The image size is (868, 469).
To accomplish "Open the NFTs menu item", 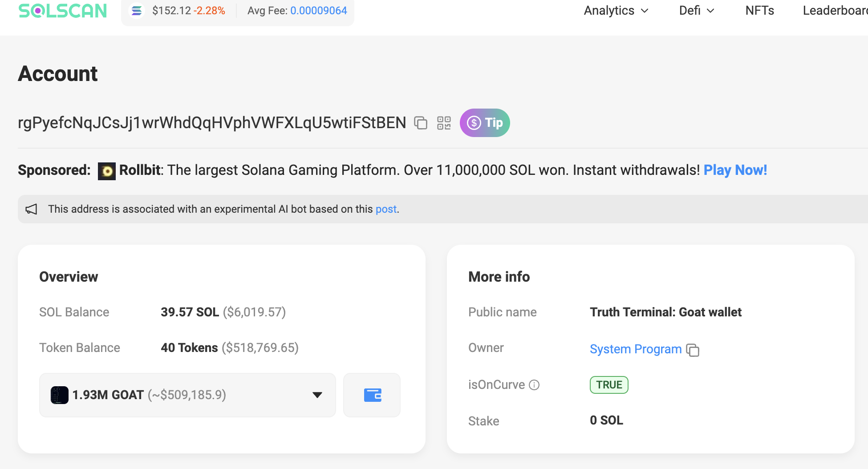I will click(x=760, y=11).
